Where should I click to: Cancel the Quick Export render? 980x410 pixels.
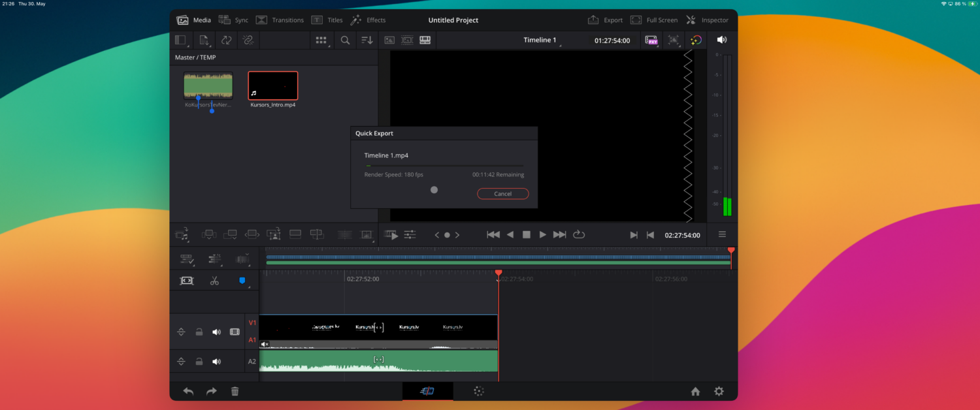(x=502, y=194)
